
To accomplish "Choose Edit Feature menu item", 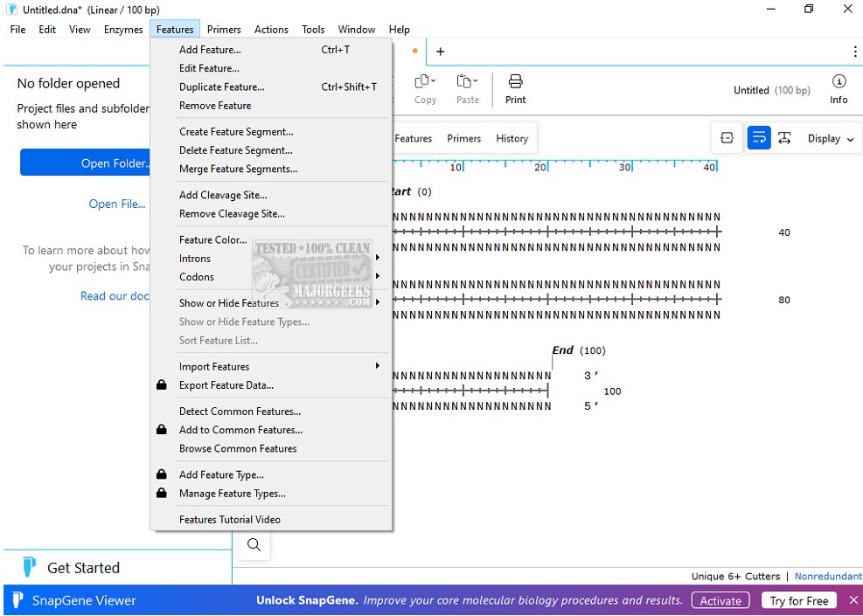I will (x=271, y=68).
